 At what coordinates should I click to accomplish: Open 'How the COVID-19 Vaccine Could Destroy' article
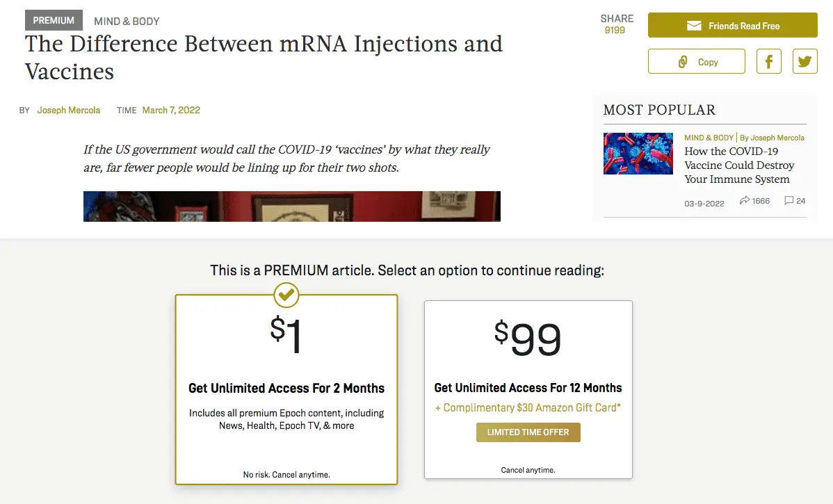coord(738,165)
